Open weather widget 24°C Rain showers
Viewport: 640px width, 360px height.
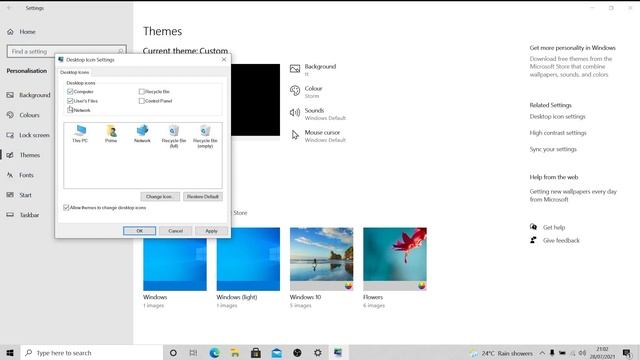click(x=502, y=353)
